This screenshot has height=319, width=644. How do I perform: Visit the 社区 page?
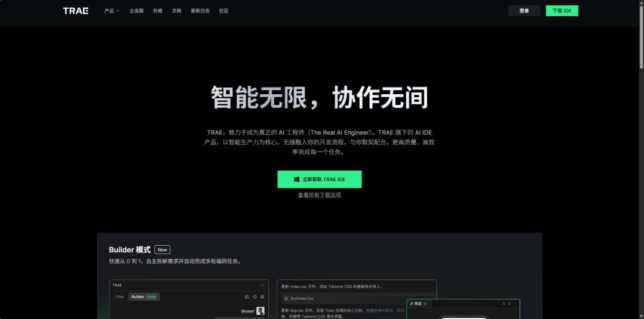click(x=224, y=11)
